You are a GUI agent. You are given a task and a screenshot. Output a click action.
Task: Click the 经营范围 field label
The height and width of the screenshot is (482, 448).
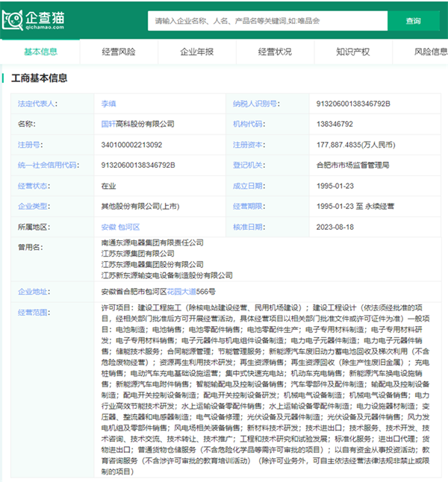pos(34,311)
